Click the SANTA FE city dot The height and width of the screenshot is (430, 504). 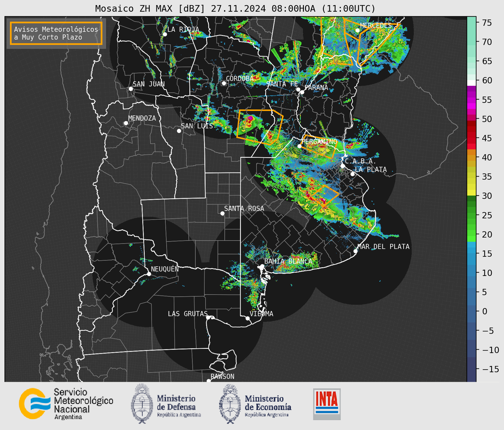coord(298,89)
